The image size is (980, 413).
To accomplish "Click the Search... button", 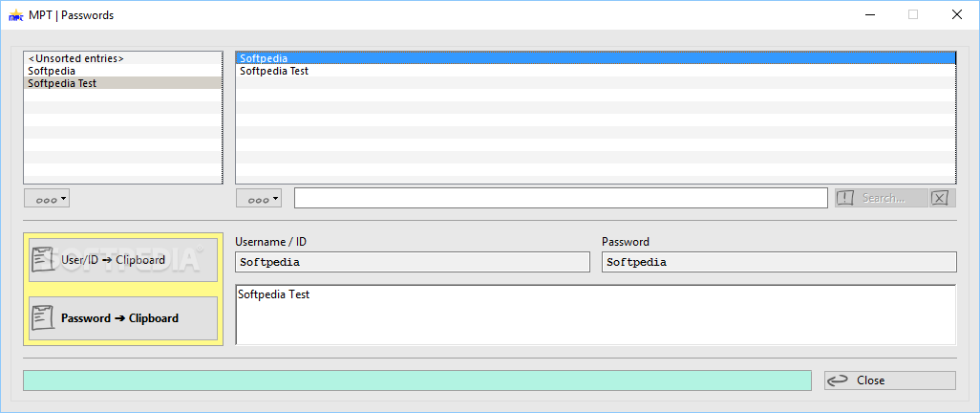I will tap(882, 198).
